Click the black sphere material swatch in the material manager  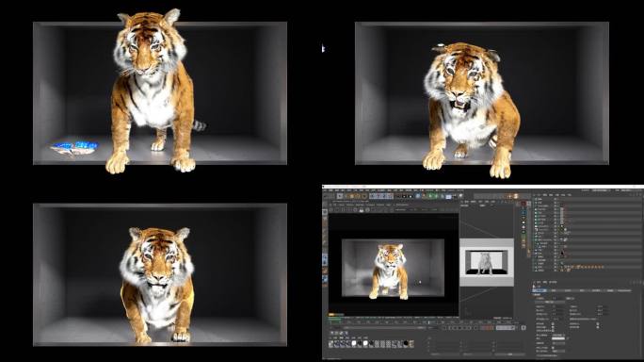point(406,343)
